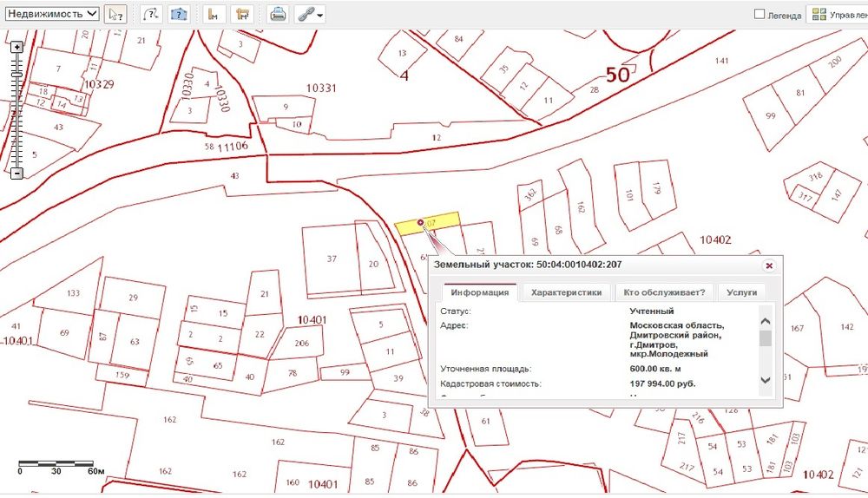Choose the distance measurement ruler tool
868x498 pixels.
[214, 15]
